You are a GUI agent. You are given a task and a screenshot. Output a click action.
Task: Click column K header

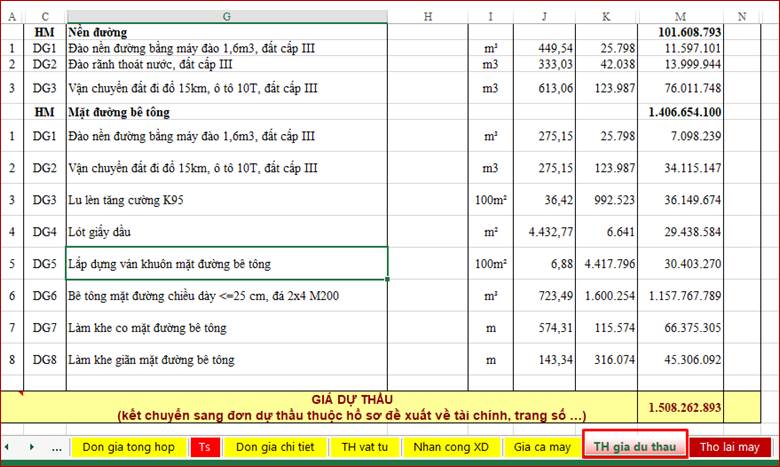click(x=607, y=15)
